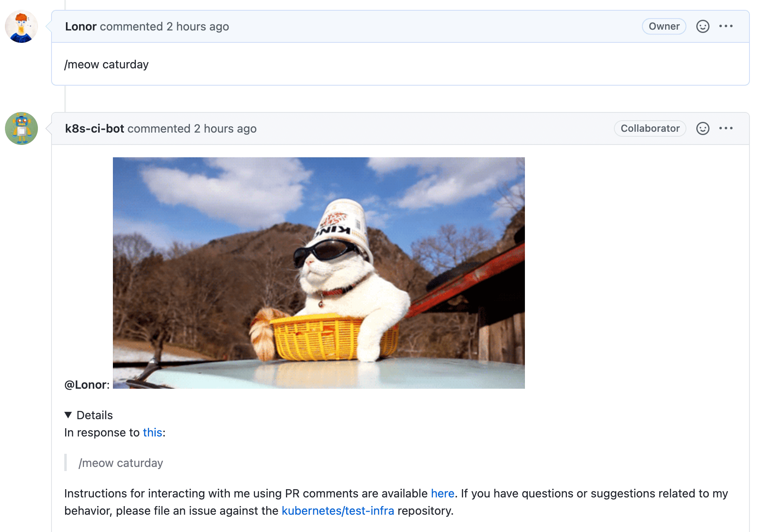
Task: Click the timestamp on k8s-ci-bot's comment
Action: point(225,128)
